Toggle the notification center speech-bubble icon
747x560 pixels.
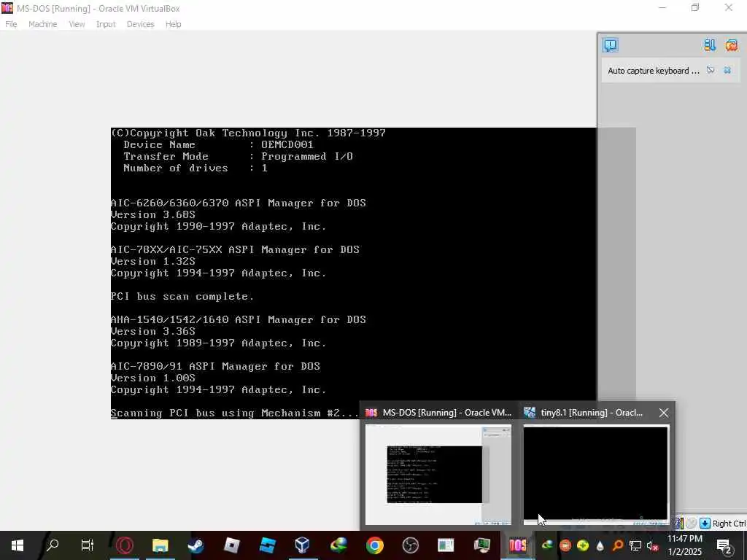[611, 45]
